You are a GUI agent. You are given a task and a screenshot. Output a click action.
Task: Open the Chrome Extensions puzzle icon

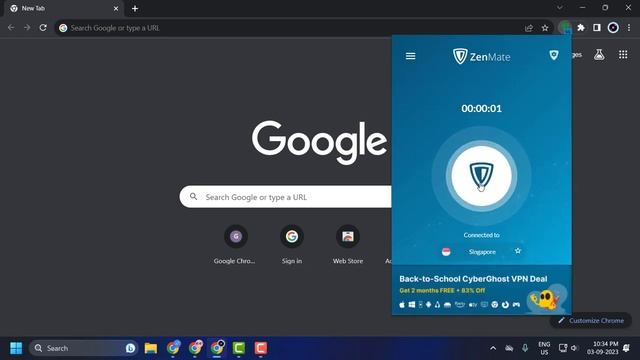click(x=581, y=28)
